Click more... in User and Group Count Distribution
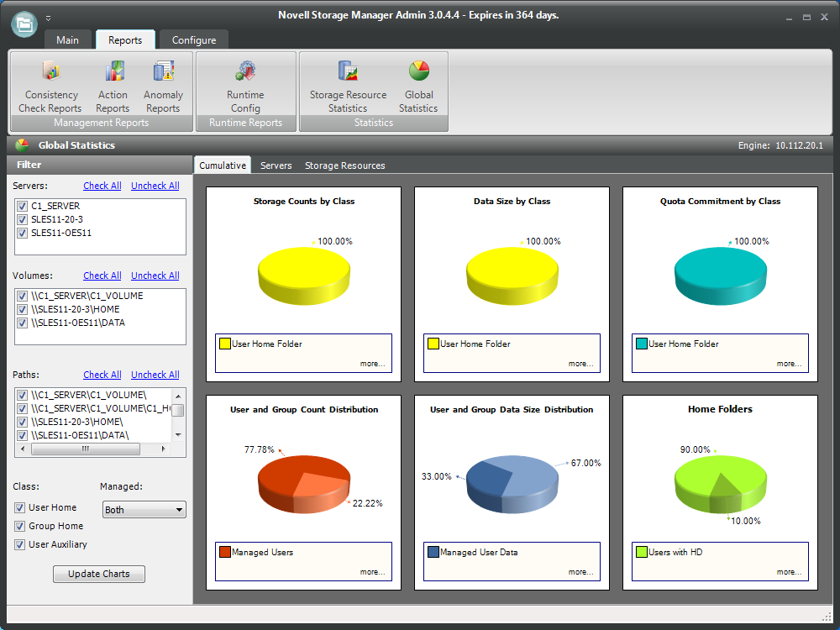840x630 pixels. tap(372, 572)
